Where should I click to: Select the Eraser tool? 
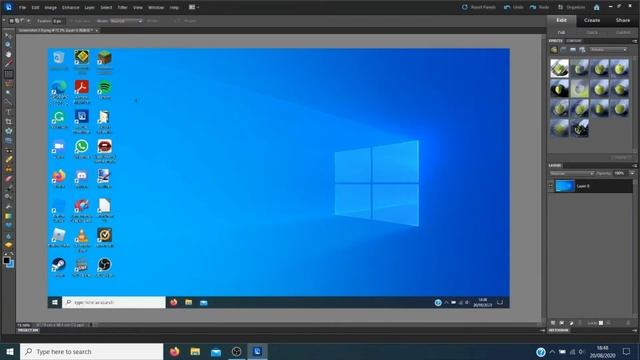point(8,178)
